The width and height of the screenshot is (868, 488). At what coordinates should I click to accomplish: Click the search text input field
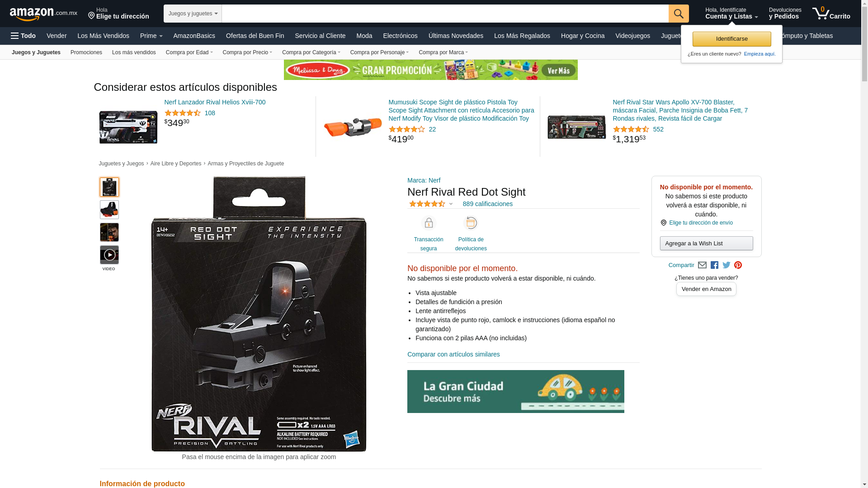[445, 14]
